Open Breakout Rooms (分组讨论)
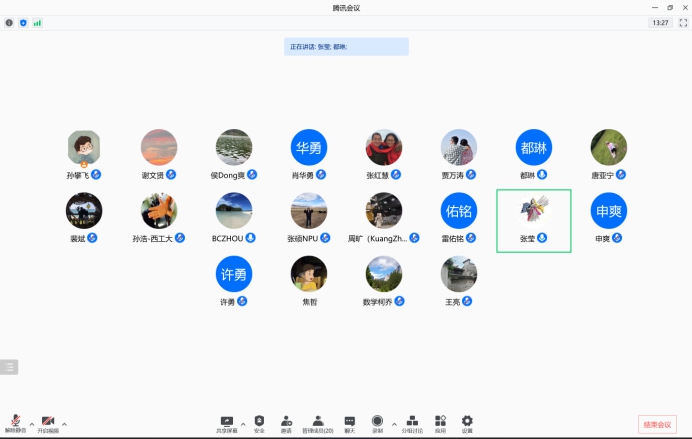This screenshot has height=439, width=692. pos(412,422)
